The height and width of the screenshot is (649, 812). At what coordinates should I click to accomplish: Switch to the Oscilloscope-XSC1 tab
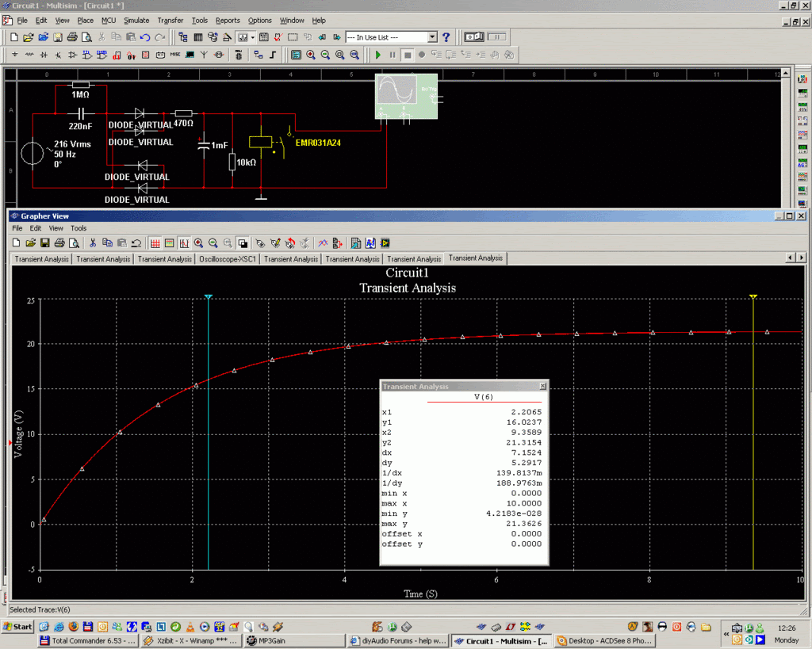coord(228,259)
